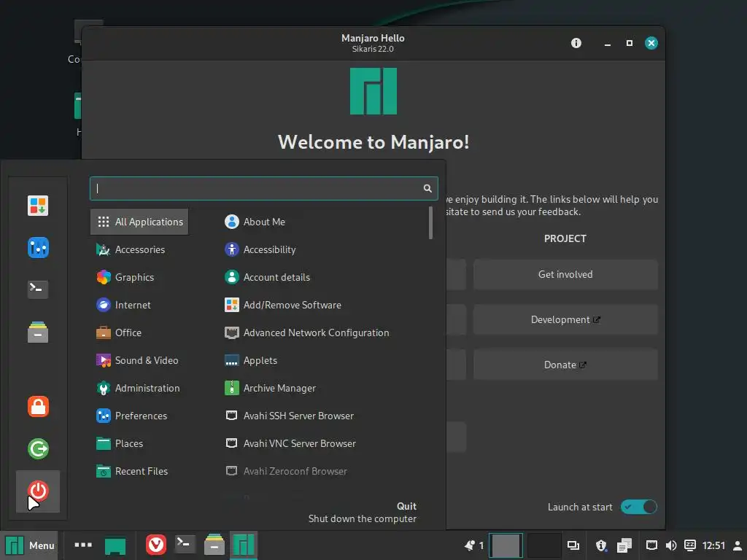Select the All Applications category
747x560 pixels.
(139, 222)
